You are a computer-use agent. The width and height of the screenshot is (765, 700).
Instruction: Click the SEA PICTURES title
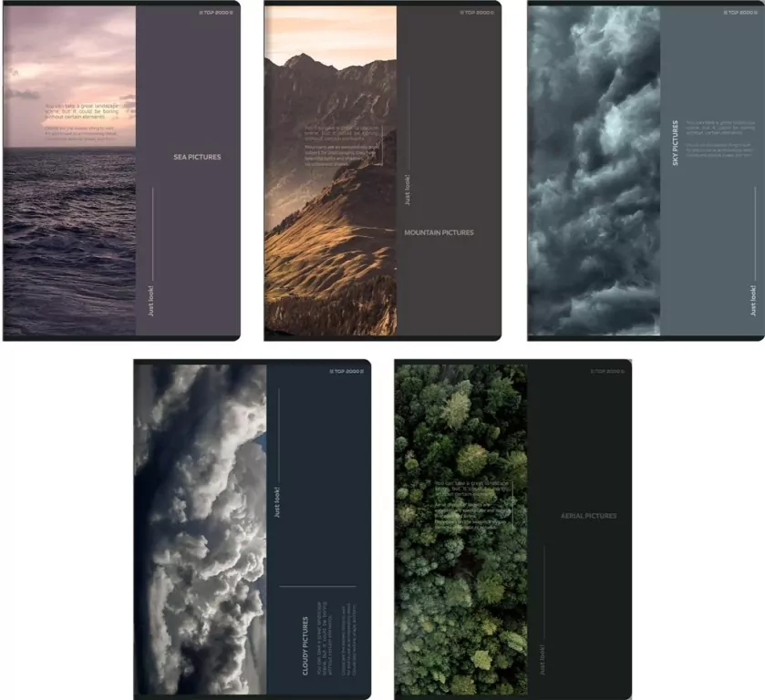[197, 157]
